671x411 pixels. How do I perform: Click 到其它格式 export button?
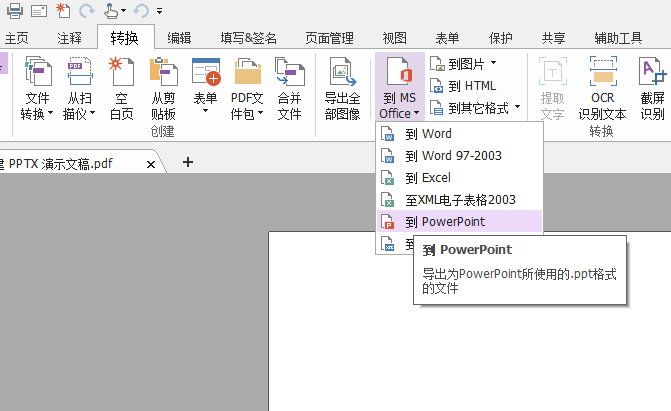click(x=469, y=108)
